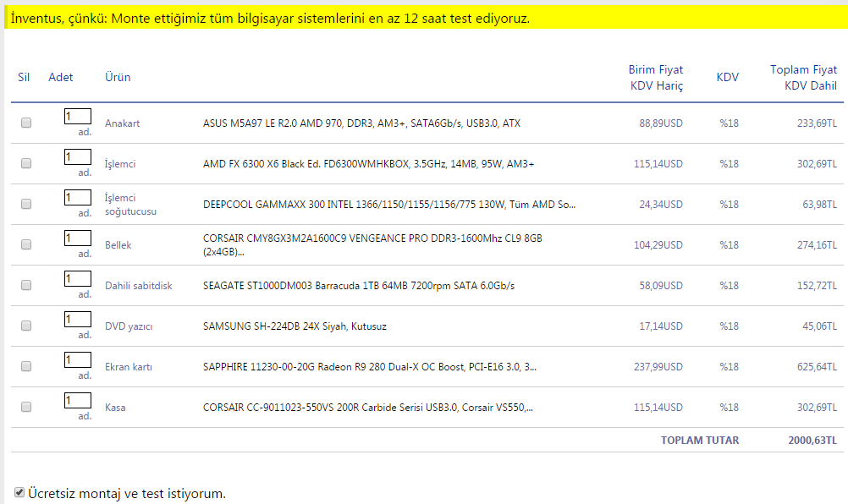Click the 104,29USD unit price
Screen dimensions: 848x504
click(658, 244)
